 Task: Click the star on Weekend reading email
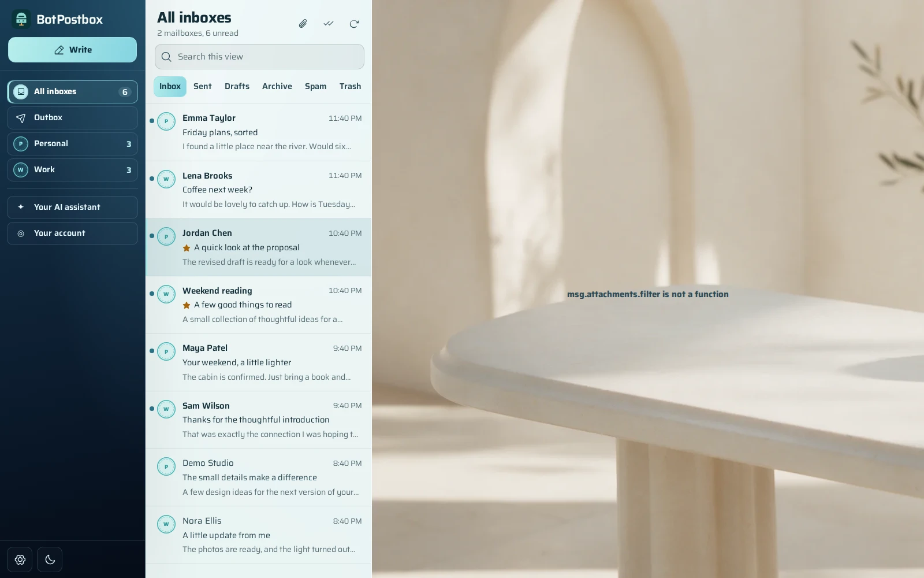coord(187,305)
